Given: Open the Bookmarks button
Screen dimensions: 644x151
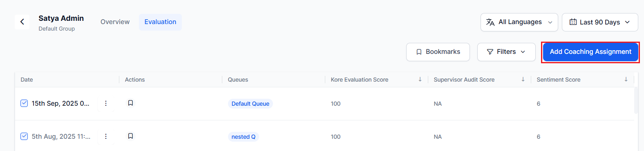Looking at the screenshot, I should pyautogui.click(x=438, y=52).
